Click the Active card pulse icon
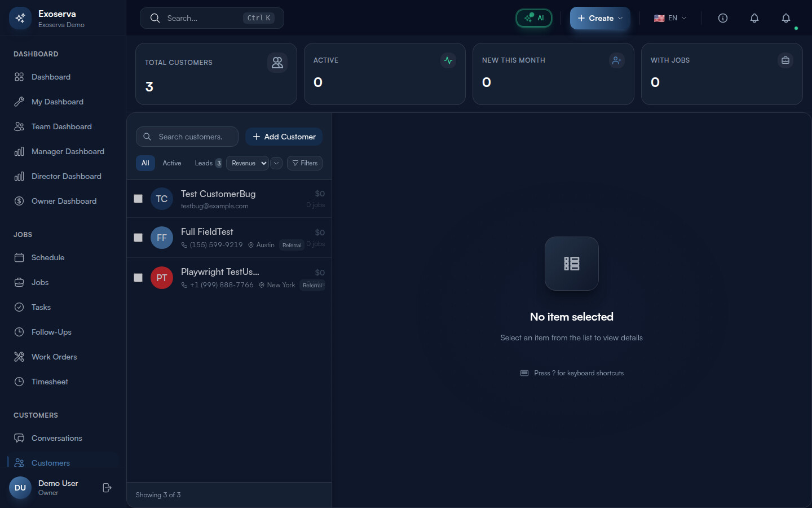This screenshot has width=812, height=508. [x=448, y=60]
